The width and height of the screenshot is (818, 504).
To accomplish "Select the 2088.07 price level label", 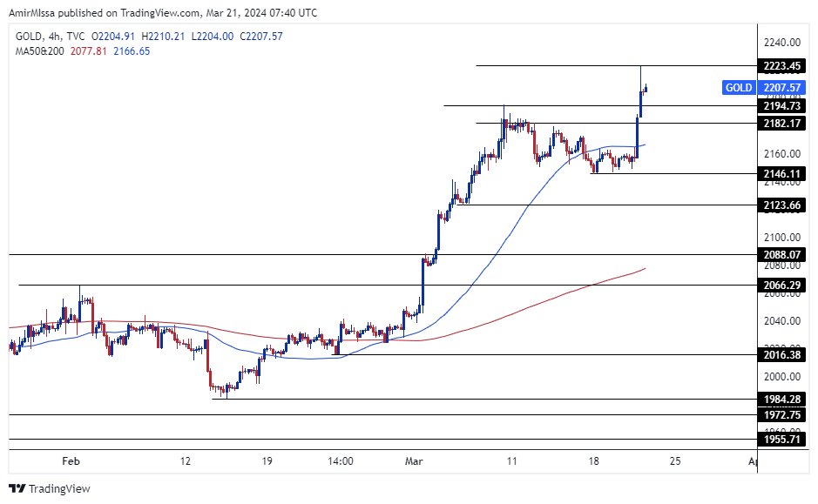I will coord(781,254).
